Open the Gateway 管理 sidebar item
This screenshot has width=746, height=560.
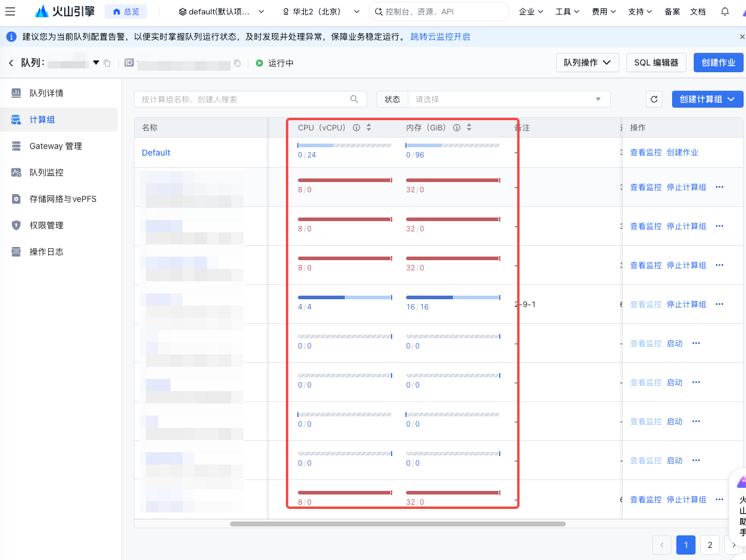tap(59, 146)
